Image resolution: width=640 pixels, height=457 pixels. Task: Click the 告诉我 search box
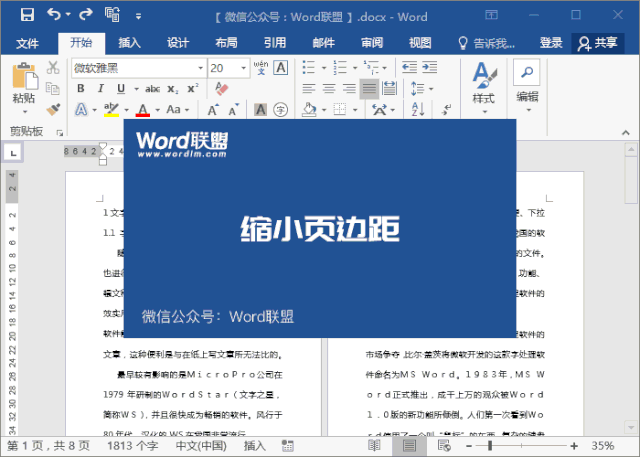point(487,43)
